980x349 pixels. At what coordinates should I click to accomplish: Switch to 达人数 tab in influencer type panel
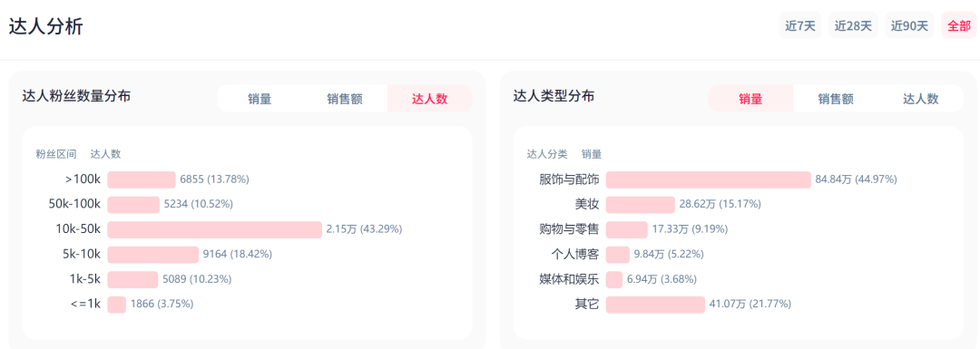[x=921, y=99]
